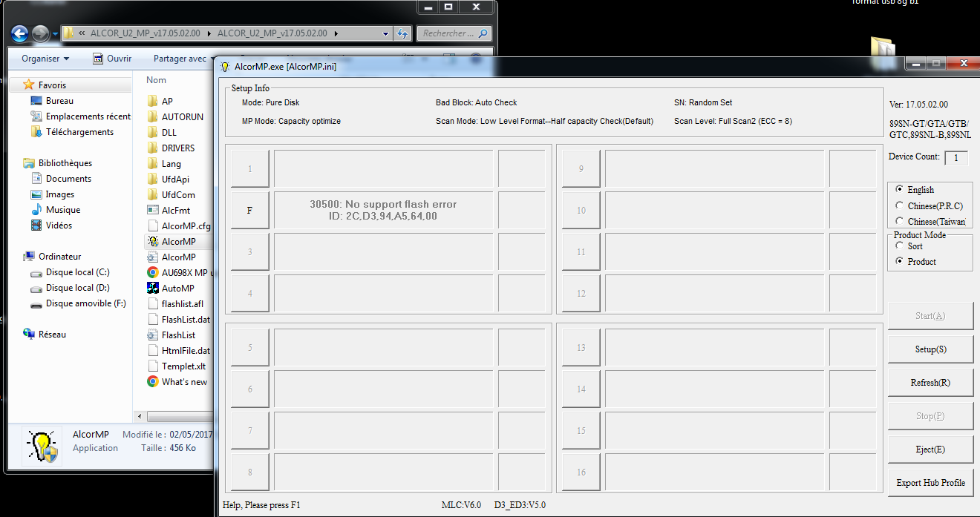The height and width of the screenshot is (517, 980).
Task: Select English language radio button
Action: 900,190
